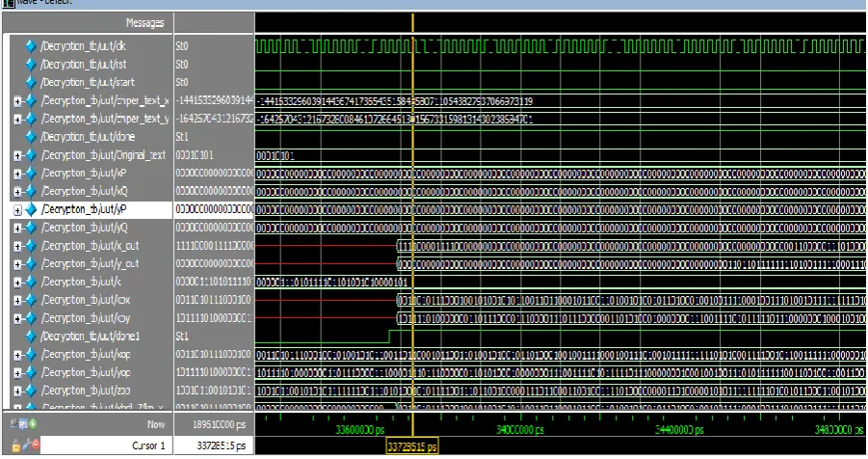Expand the ky bus signal
868x459 pixels.
(x=17, y=319)
